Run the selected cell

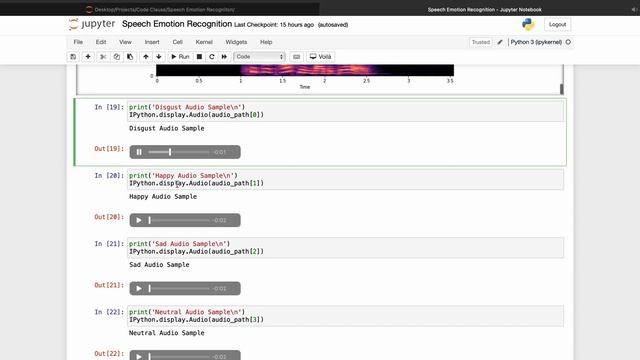(180, 57)
